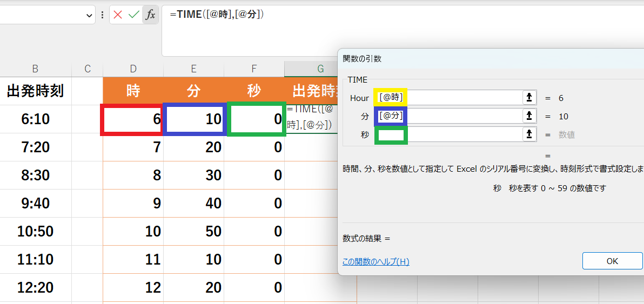Click formula bar options dots icon

(102, 15)
